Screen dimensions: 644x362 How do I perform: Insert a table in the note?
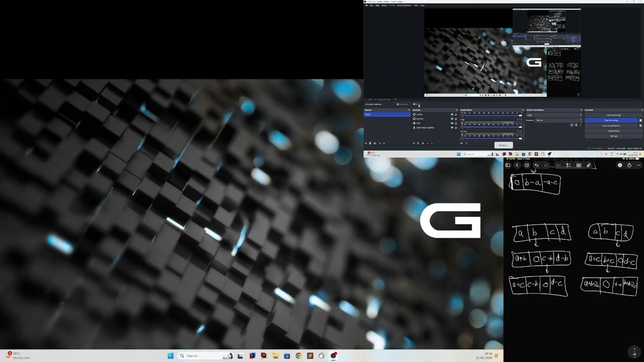579,165
